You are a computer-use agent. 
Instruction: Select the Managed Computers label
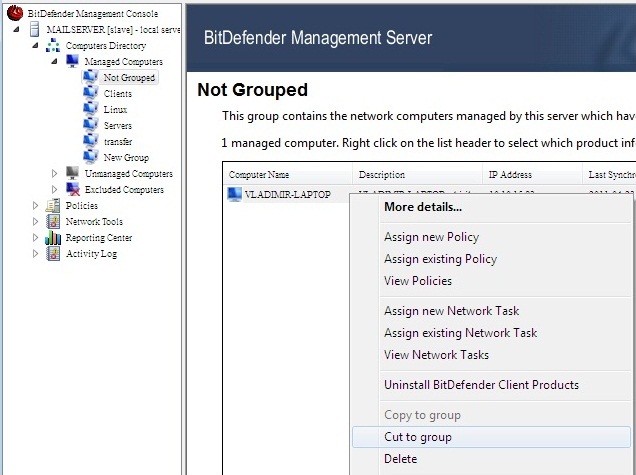coord(124,62)
